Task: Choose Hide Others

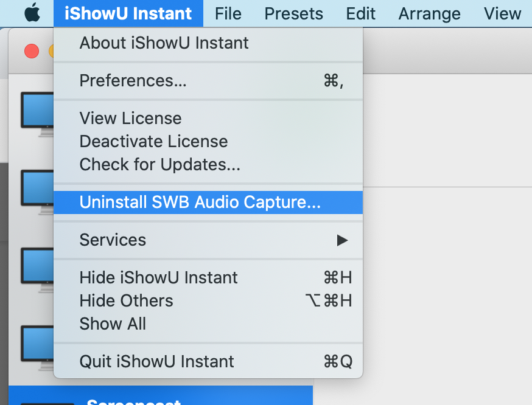Action: (x=126, y=301)
